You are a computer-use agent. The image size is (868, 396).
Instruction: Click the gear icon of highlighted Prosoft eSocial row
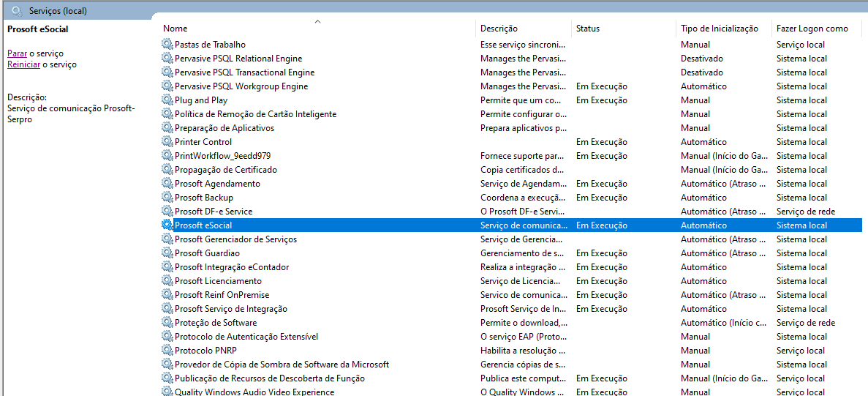pos(167,225)
